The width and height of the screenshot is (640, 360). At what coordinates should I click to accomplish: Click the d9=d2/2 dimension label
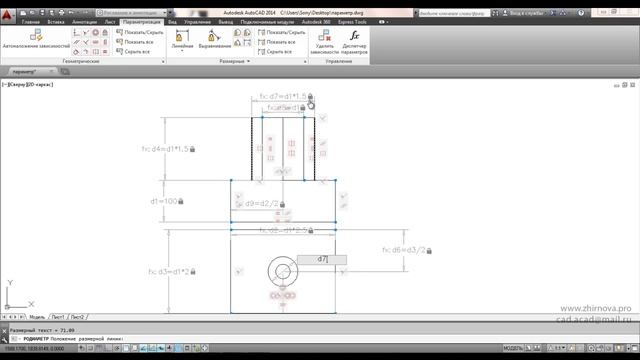(x=265, y=203)
